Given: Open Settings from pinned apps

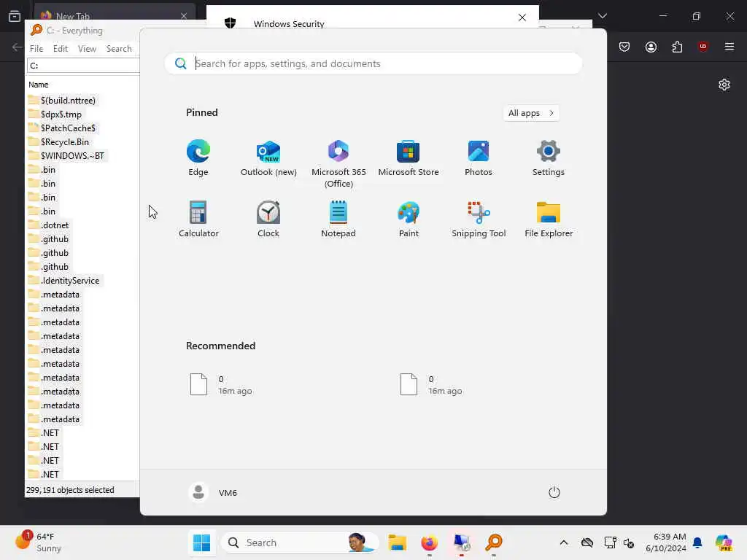Looking at the screenshot, I should click(x=549, y=158).
